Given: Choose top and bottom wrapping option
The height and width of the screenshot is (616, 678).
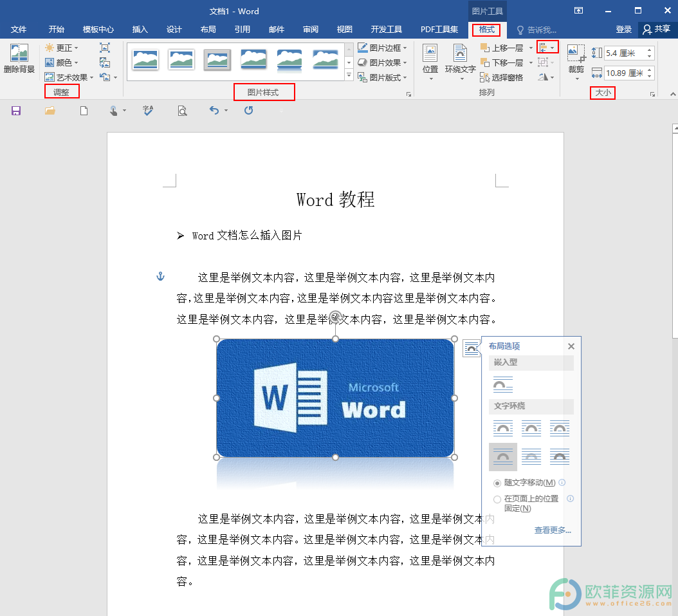Looking at the screenshot, I should point(503,457).
